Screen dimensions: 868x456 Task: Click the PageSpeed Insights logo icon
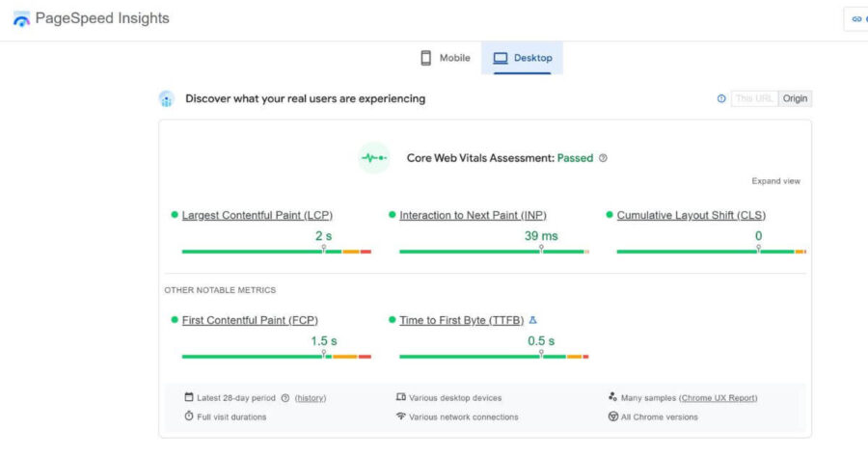coord(21,19)
